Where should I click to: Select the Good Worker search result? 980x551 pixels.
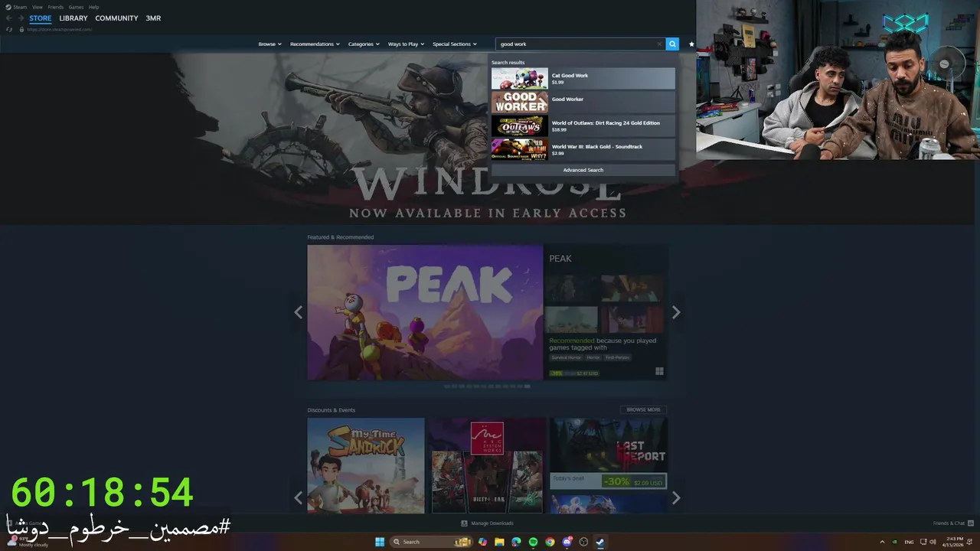pyautogui.click(x=583, y=102)
